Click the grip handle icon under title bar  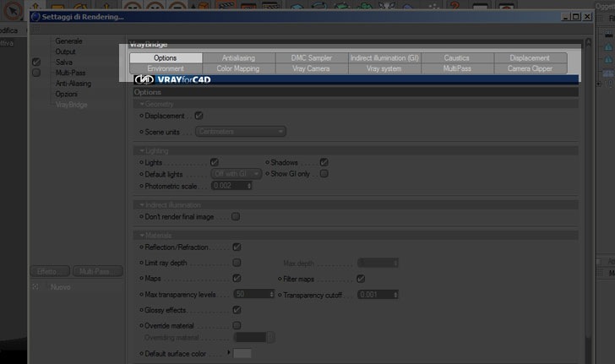(35, 30)
